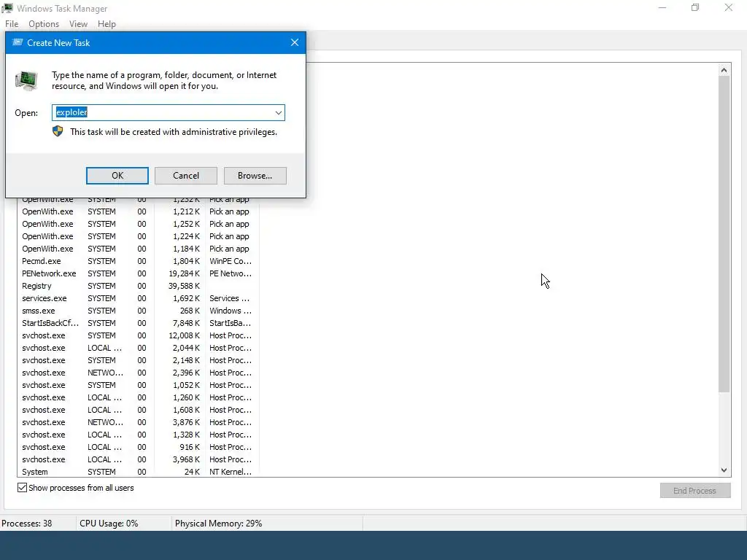Click the Task Manager title bar icon
This screenshot has width=747, height=560.
[x=7, y=8]
